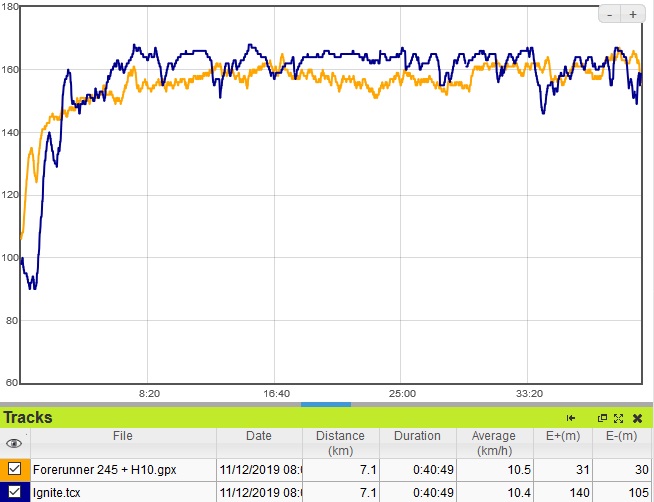The width and height of the screenshot is (654, 502).
Task: Sort tracks by the Date column header
Action: 258,436
